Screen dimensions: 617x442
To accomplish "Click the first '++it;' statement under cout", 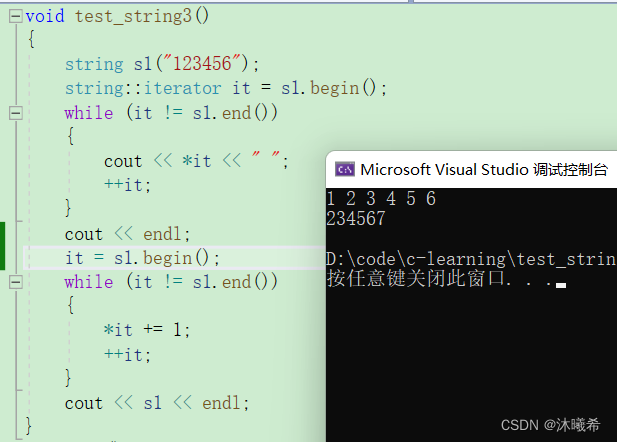I will coord(127,185).
